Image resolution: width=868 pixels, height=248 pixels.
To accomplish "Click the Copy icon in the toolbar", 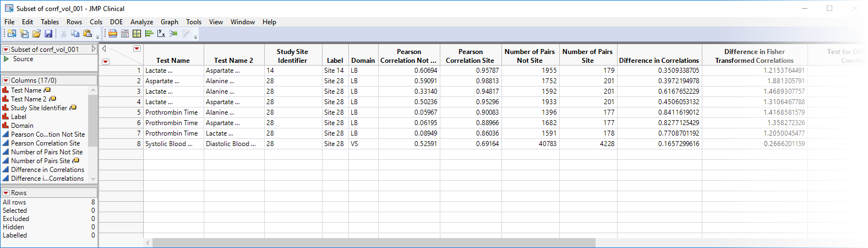I will 75,34.
